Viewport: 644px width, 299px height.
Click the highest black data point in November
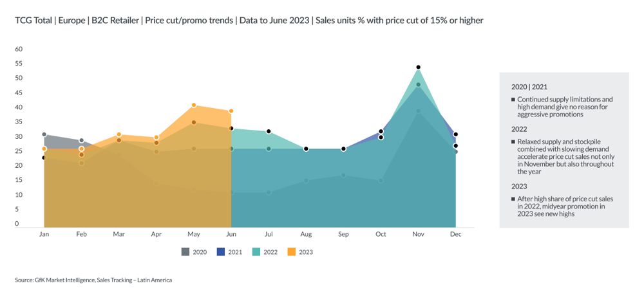point(418,68)
